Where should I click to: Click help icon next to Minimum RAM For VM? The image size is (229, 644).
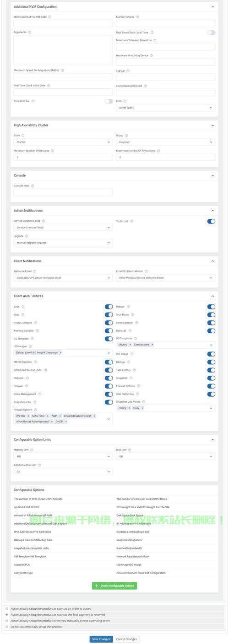(50, 17)
